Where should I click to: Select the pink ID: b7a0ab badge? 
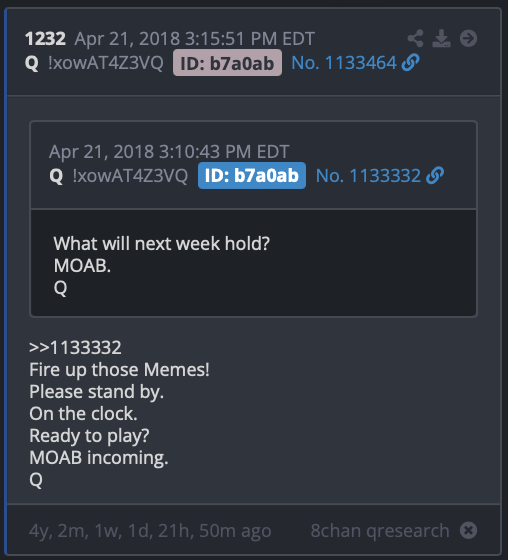[227, 63]
